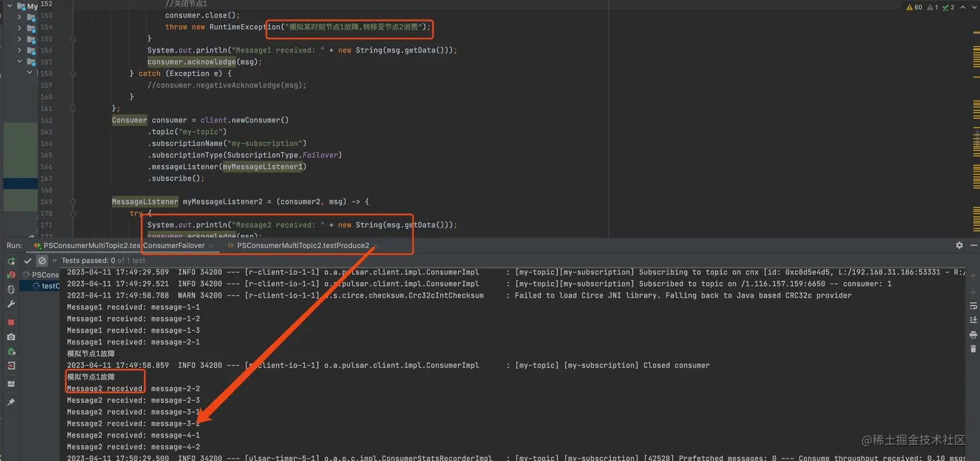Click console line 'Message1 received: message-1-1'

[x=134, y=307]
